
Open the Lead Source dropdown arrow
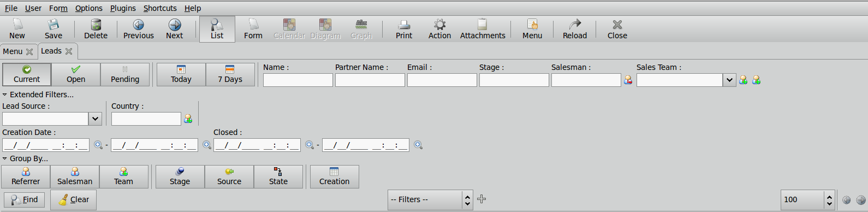95,119
